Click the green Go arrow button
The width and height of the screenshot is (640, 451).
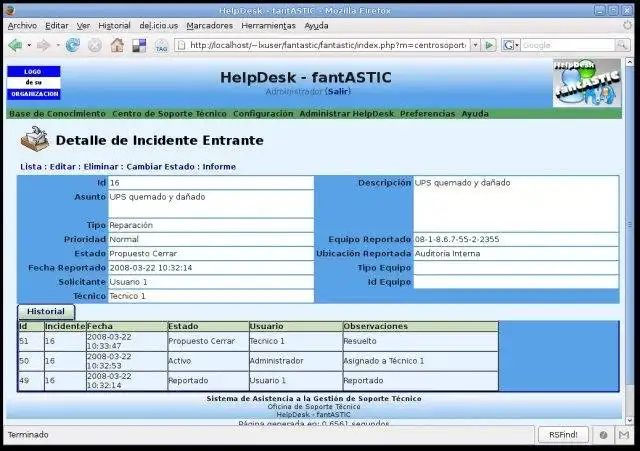point(489,45)
